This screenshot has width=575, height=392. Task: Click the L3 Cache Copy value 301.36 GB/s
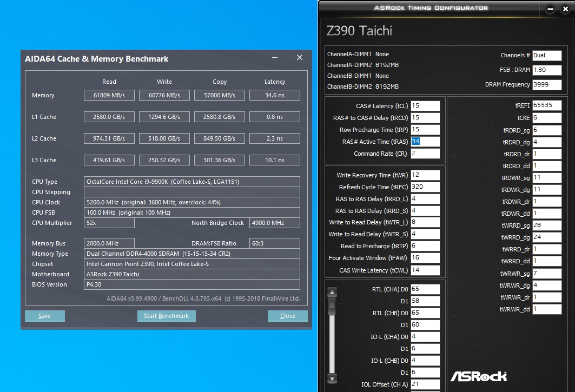click(219, 160)
